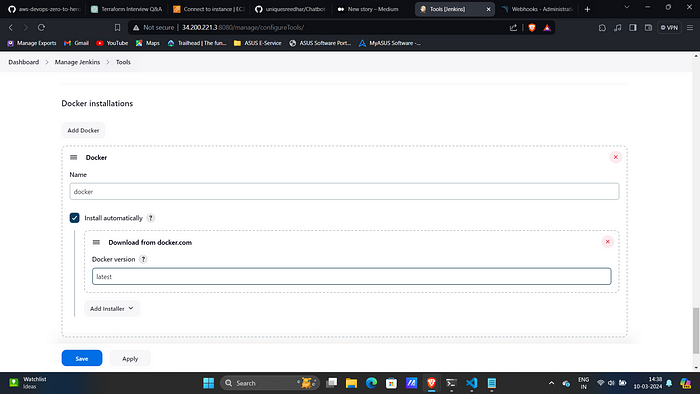Switch to New story – Medium tab

click(373, 9)
